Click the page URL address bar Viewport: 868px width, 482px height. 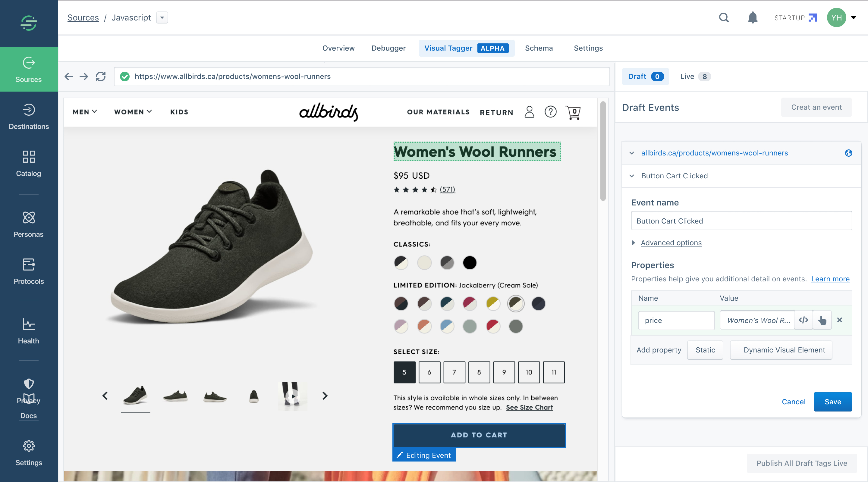[x=362, y=77]
